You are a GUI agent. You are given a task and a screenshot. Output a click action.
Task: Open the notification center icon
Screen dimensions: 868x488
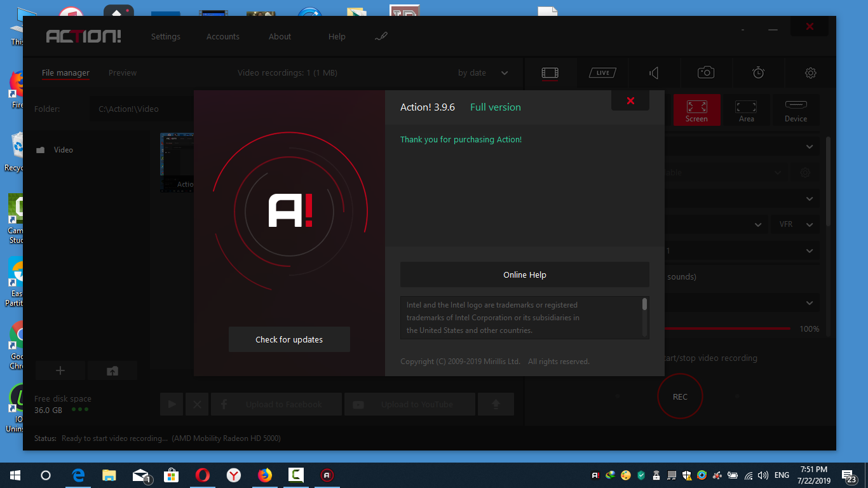pos(850,476)
